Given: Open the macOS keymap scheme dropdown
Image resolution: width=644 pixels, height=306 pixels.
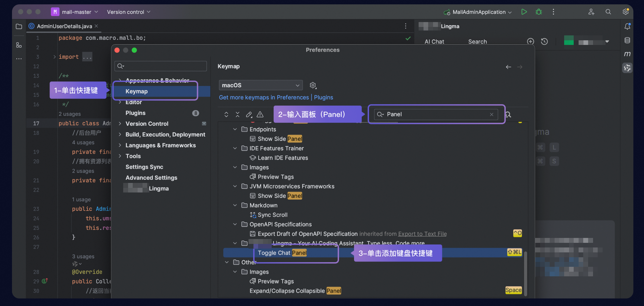Looking at the screenshot, I should pyautogui.click(x=261, y=85).
